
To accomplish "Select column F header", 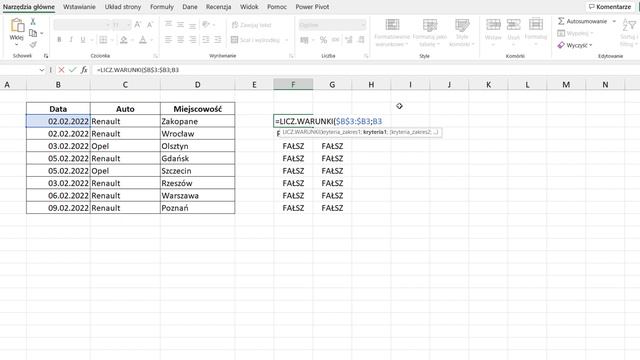I will [x=293, y=84].
